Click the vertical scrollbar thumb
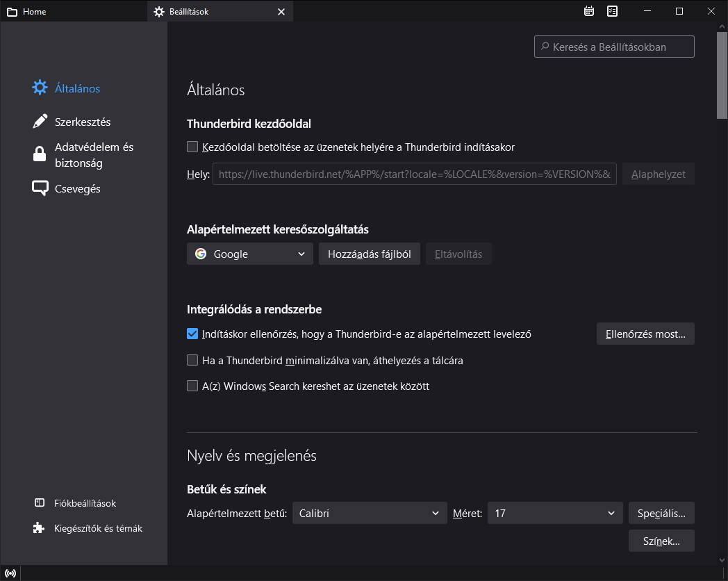 pyautogui.click(x=722, y=76)
